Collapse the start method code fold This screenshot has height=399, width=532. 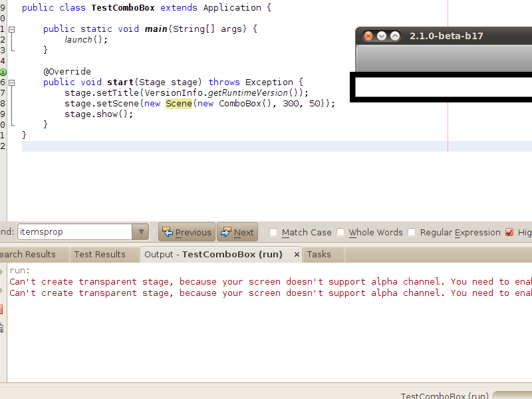click(x=12, y=82)
